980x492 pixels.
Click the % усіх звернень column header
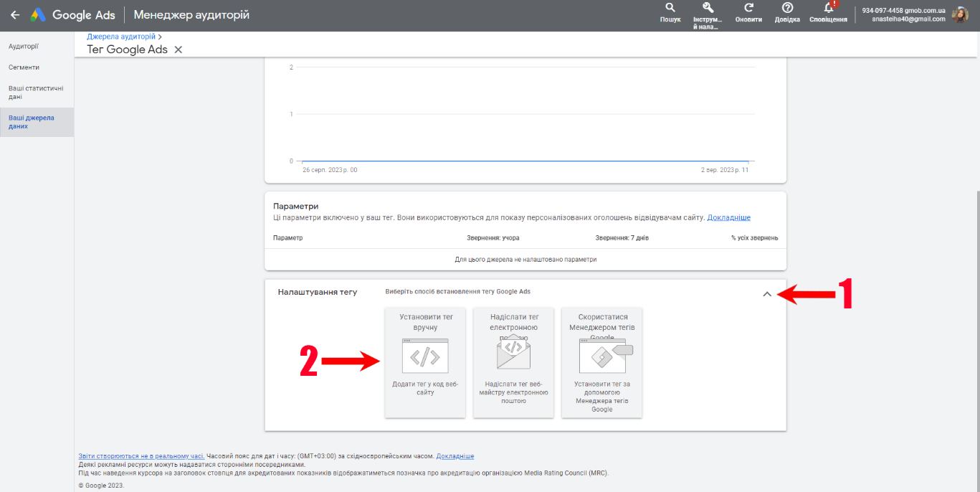[x=754, y=238]
